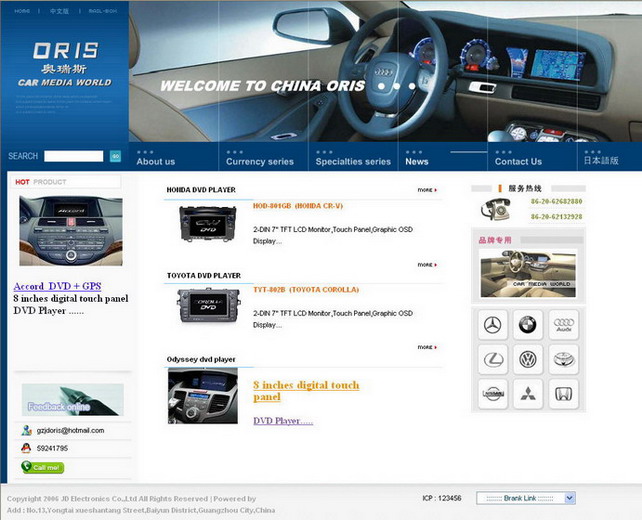The image size is (642, 520).
Task: Click the Chinese version header link
Action: point(59,11)
